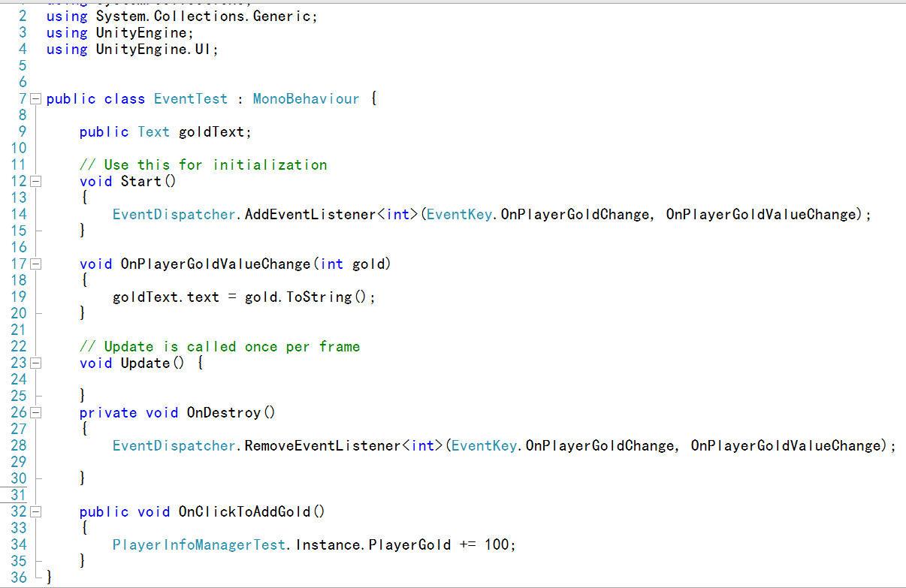Click RemoveEventListener call on line 28

click(323, 446)
